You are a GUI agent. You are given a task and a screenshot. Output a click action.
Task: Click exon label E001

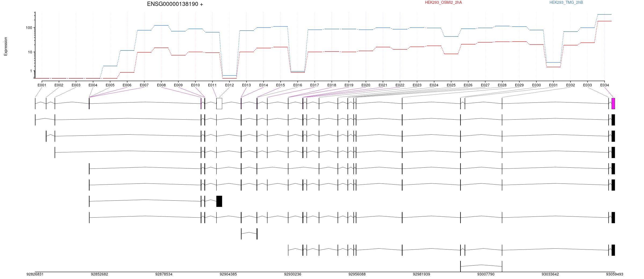click(x=42, y=85)
